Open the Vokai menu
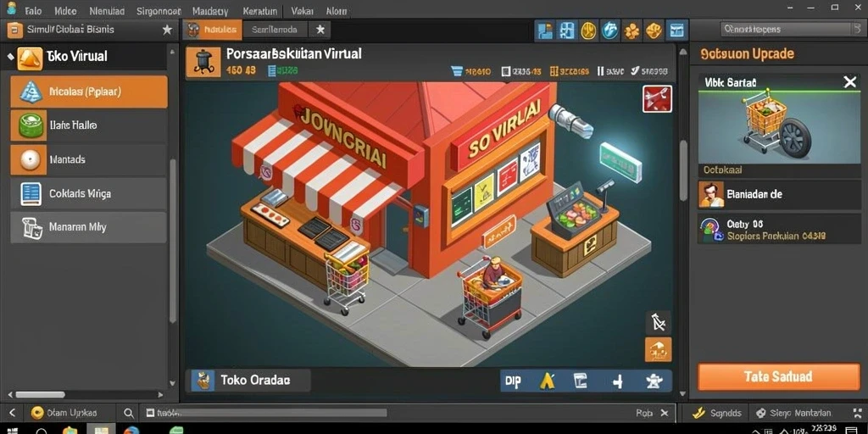Screen dimensions: 868x434 tap(302, 10)
